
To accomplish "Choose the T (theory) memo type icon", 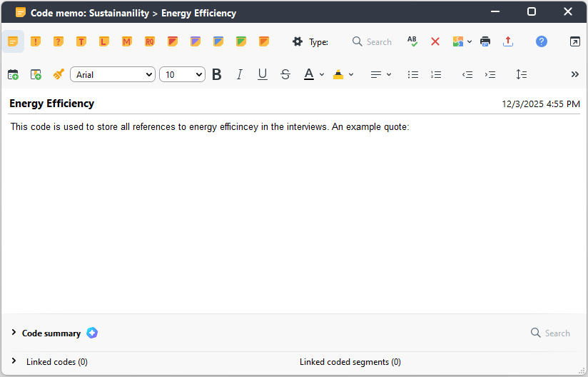I will point(81,41).
